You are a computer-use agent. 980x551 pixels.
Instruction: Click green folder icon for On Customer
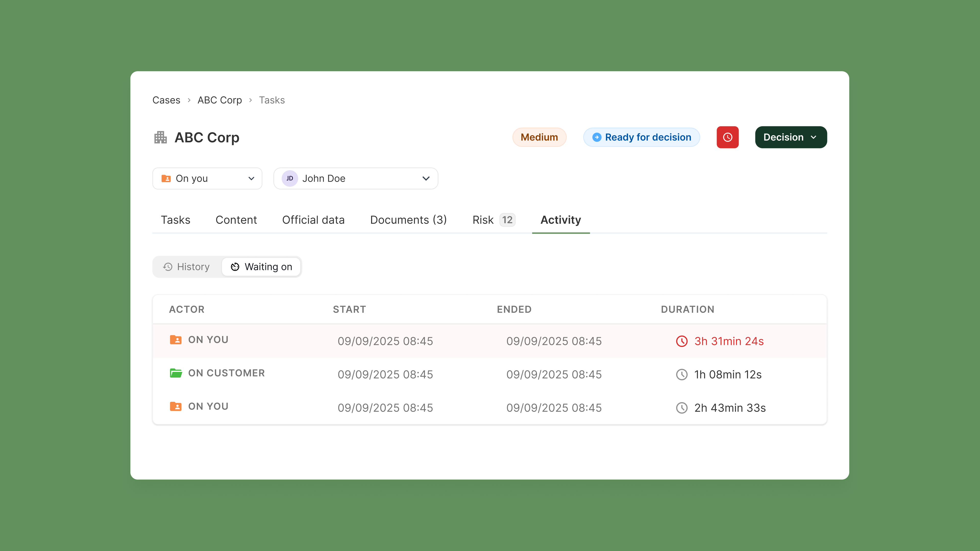pyautogui.click(x=175, y=373)
